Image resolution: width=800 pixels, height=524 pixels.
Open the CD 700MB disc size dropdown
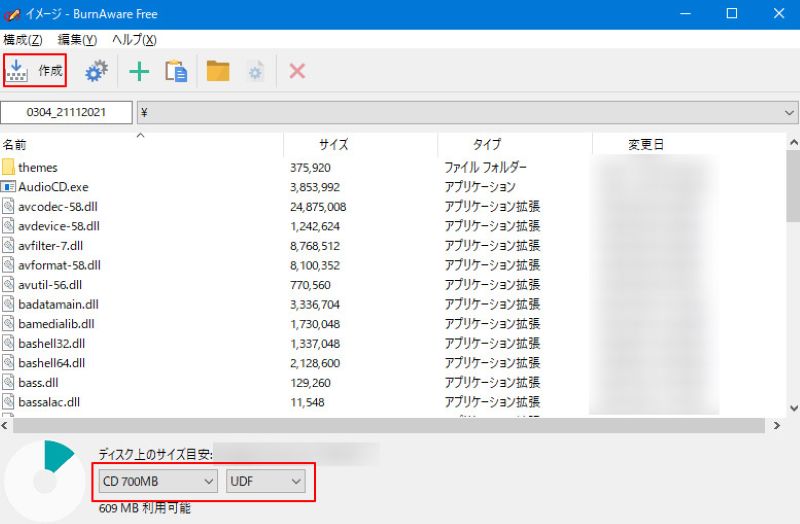pos(158,481)
